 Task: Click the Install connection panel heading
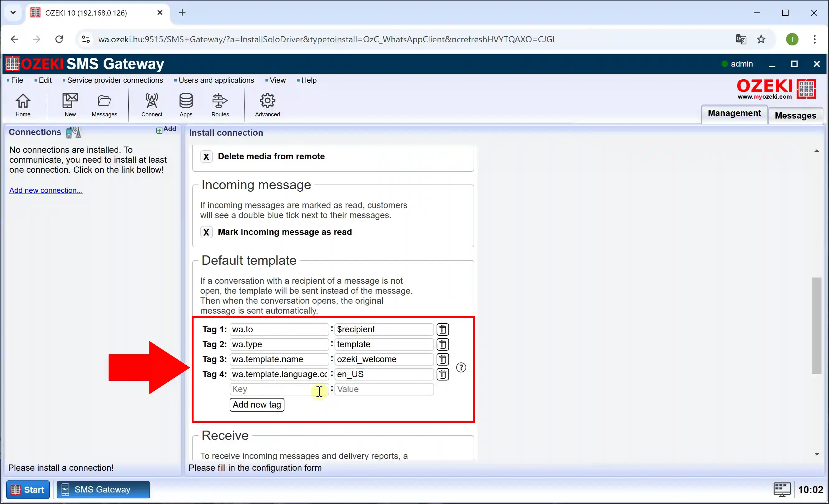click(x=226, y=133)
